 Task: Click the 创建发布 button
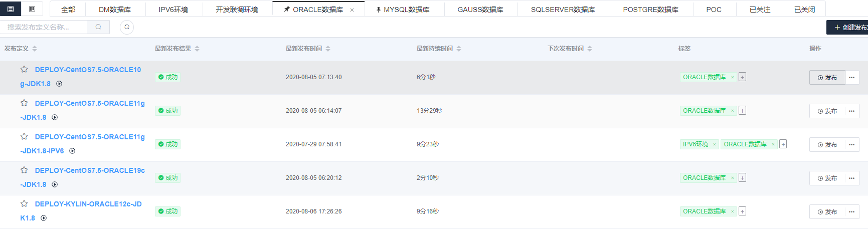pos(849,28)
